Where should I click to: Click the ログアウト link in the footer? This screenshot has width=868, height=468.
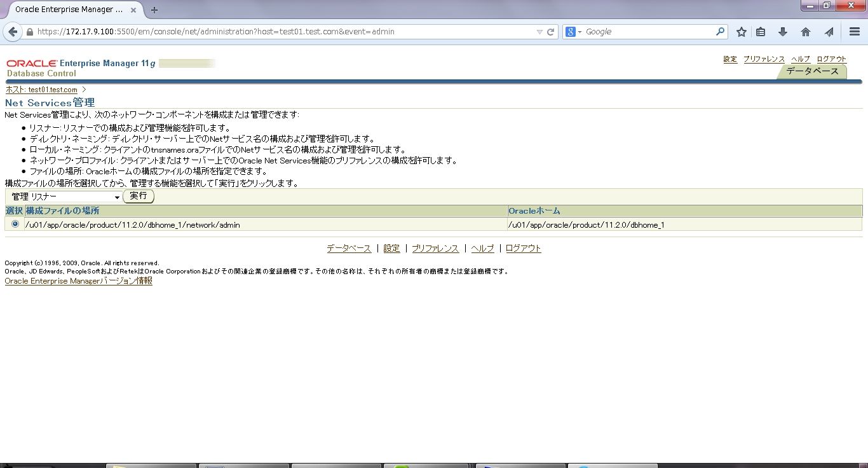pyautogui.click(x=524, y=249)
